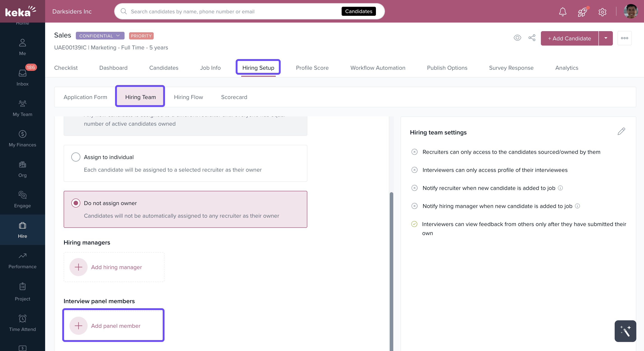This screenshot has width=644, height=351.
Task: Select Assign to individual radio option
Action: click(x=76, y=157)
